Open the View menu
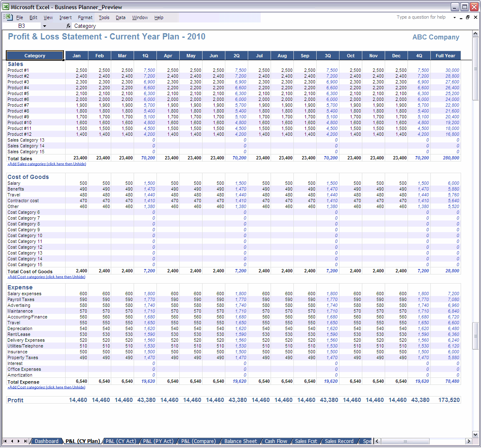Screen dimensions: 481x448 pos(48,17)
